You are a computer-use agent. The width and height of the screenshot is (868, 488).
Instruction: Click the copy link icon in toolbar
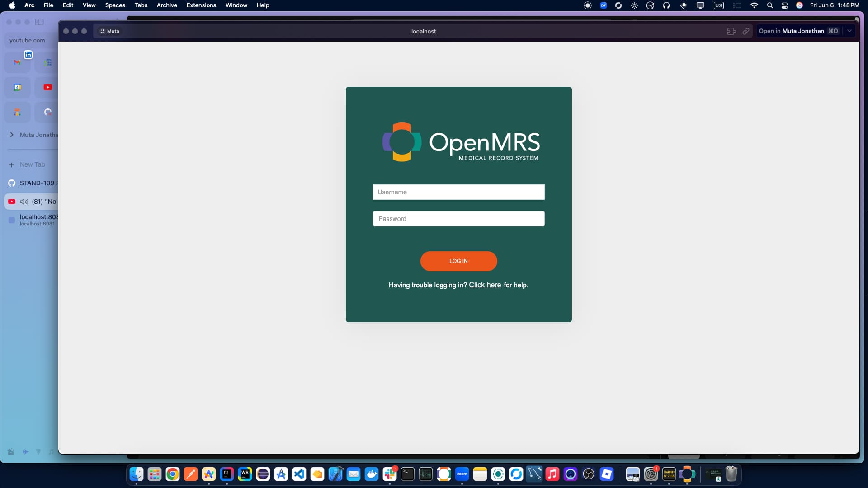click(x=746, y=31)
